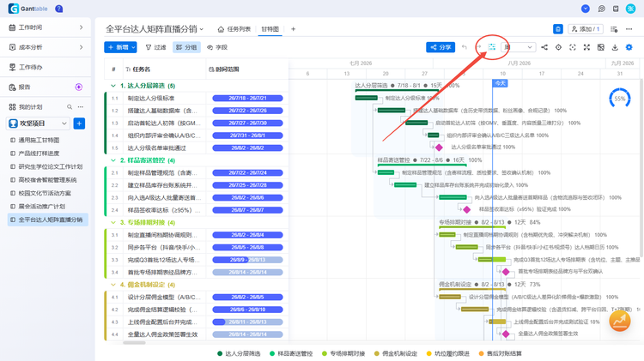Click the dependency links icon after 周 dropdown
The height and width of the screenshot is (361, 644).
(544, 47)
